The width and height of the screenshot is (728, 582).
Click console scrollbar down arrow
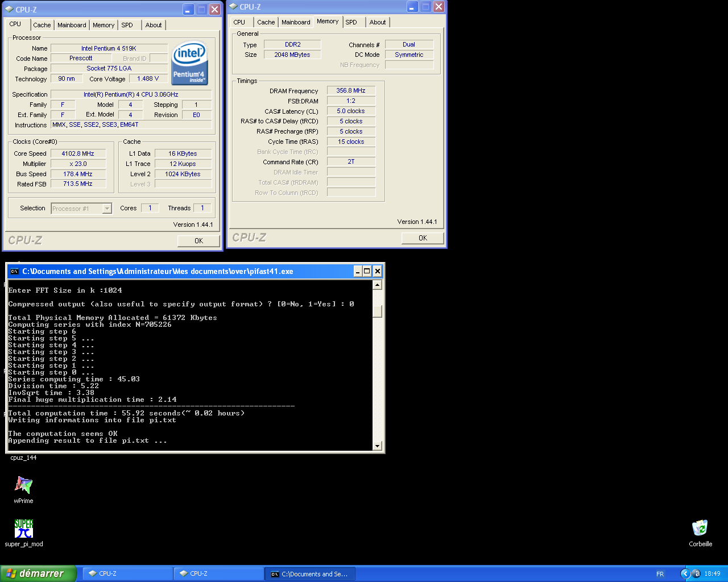pyautogui.click(x=377, y=446)
